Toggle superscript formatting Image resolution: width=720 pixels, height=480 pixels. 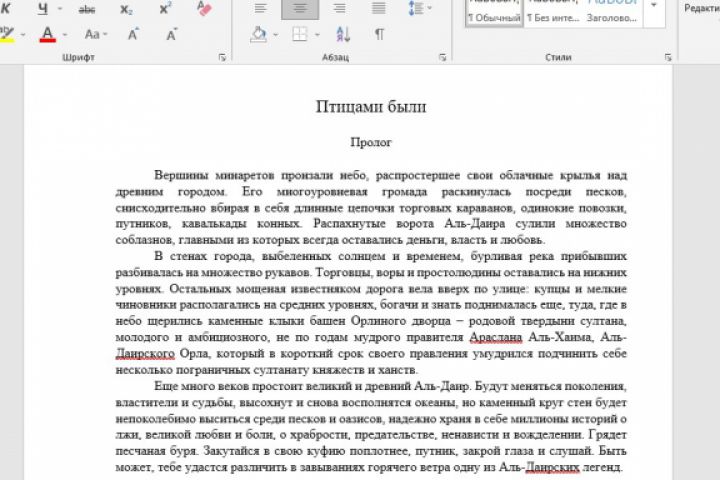(x=165, y=8)
